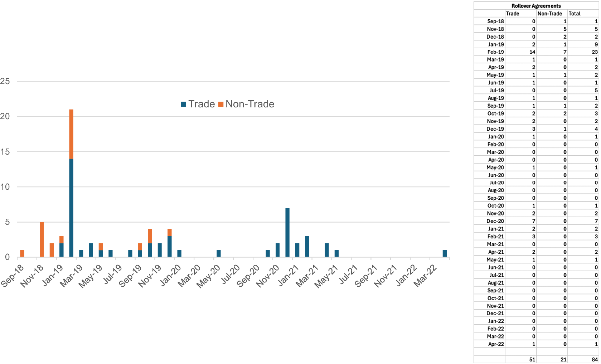The image size is (601, 364).
Task: Click the Rollover Agreements table header
Action: [x=536, y=6]
